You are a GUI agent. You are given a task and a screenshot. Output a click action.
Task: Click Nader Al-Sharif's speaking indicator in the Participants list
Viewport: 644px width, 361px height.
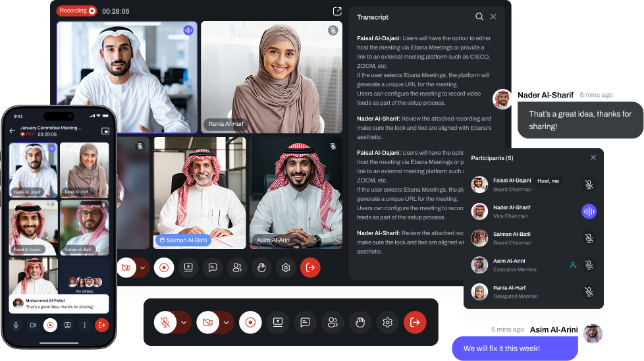(589, 211)
